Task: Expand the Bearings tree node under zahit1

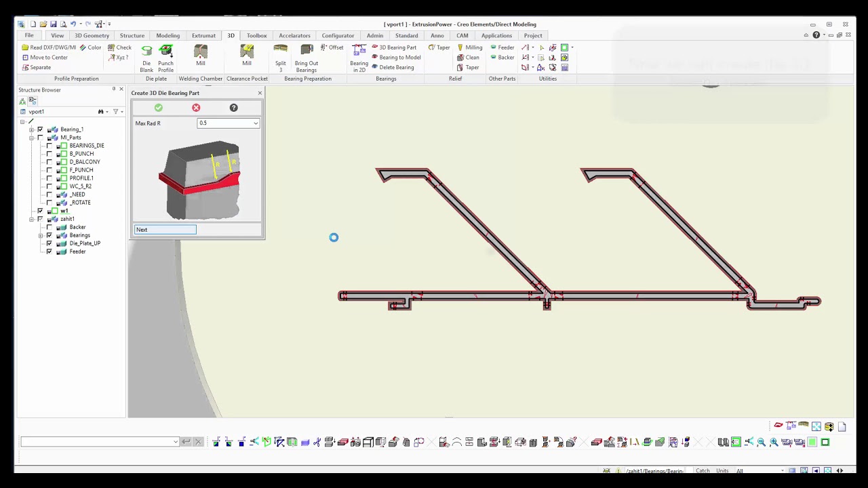Action: point(40,235)
